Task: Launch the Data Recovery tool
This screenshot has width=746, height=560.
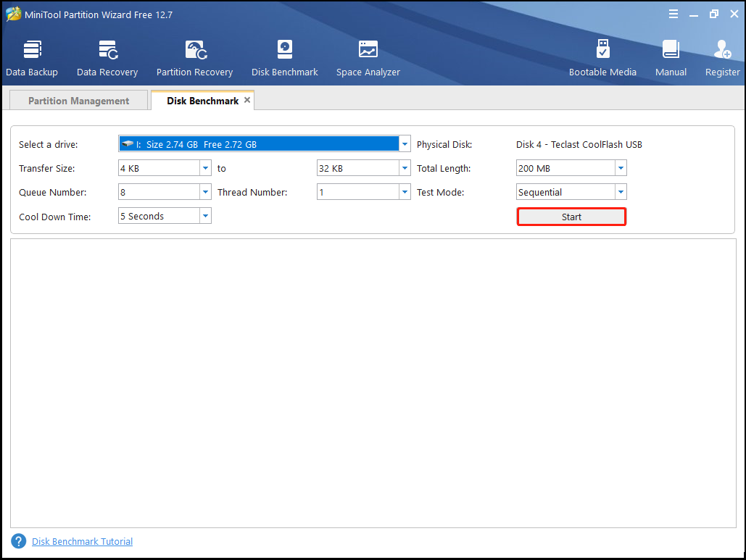Action: point(107,59)
